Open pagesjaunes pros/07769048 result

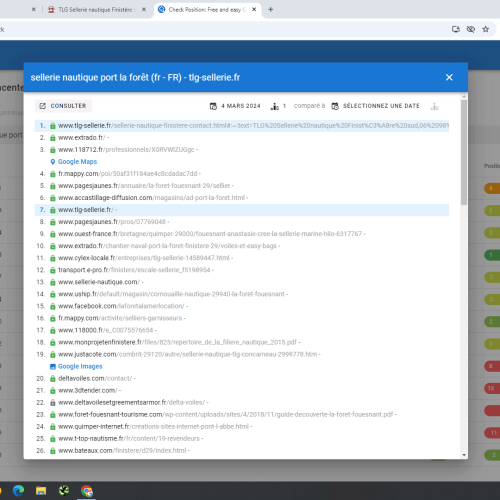[x=112, y=222]
